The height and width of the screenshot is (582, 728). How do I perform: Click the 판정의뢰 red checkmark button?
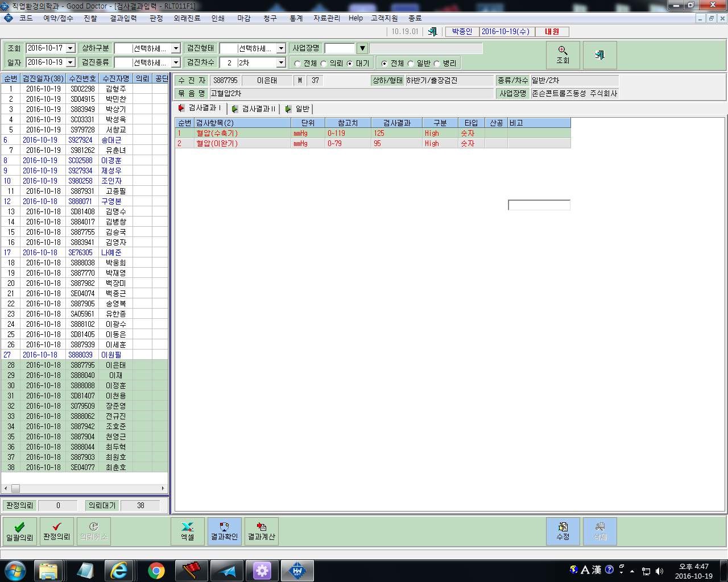click(x=57, y=531)
